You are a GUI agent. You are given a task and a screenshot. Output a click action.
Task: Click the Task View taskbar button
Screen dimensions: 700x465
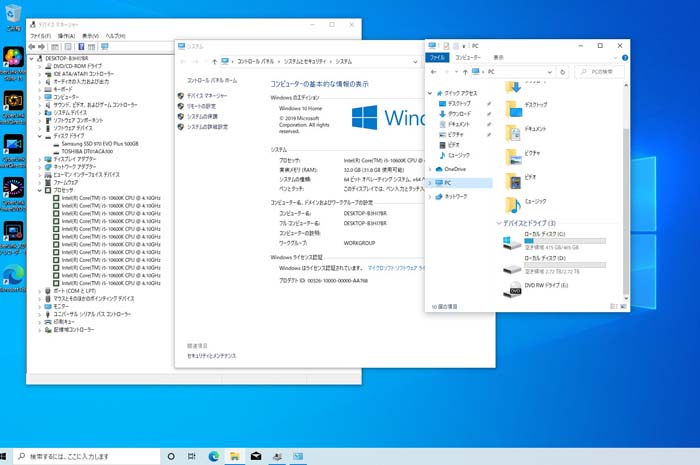pyautogui.click(x=192, y=456)
